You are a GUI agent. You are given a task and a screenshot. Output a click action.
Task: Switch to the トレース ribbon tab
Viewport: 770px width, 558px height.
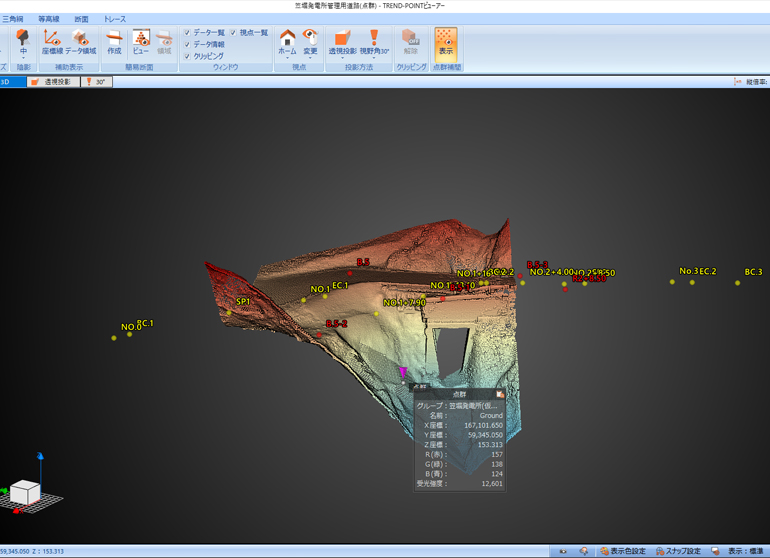115,19
